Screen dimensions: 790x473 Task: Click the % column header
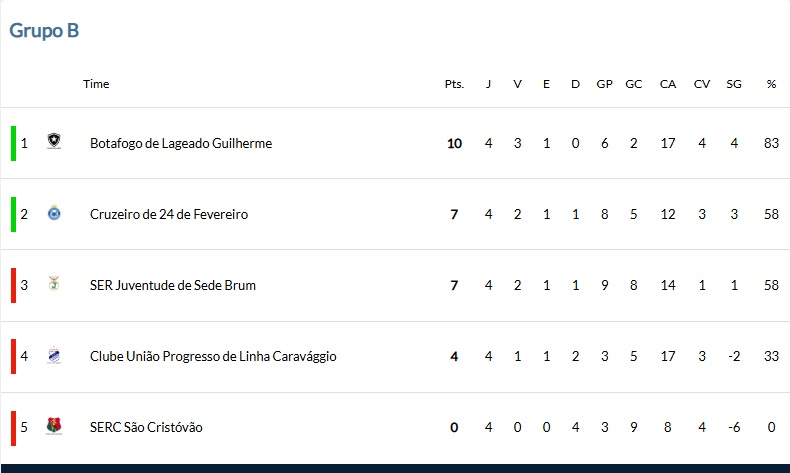click(x=771, y=84)
